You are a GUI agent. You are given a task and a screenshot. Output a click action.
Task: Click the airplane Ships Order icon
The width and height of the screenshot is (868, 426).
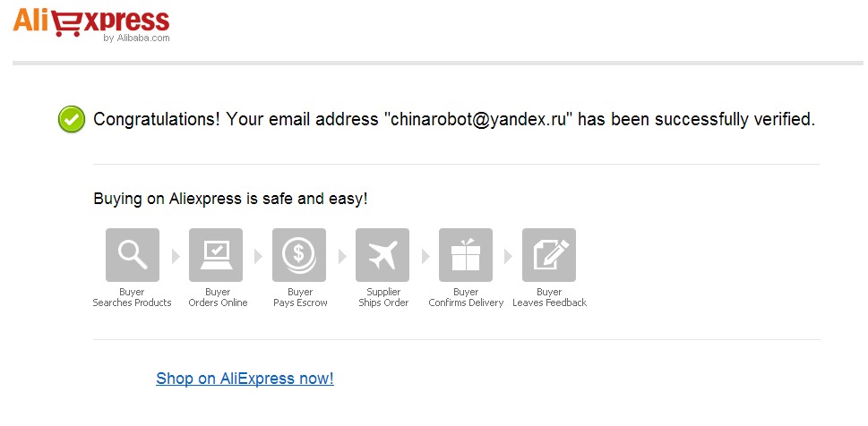[382, 255]
